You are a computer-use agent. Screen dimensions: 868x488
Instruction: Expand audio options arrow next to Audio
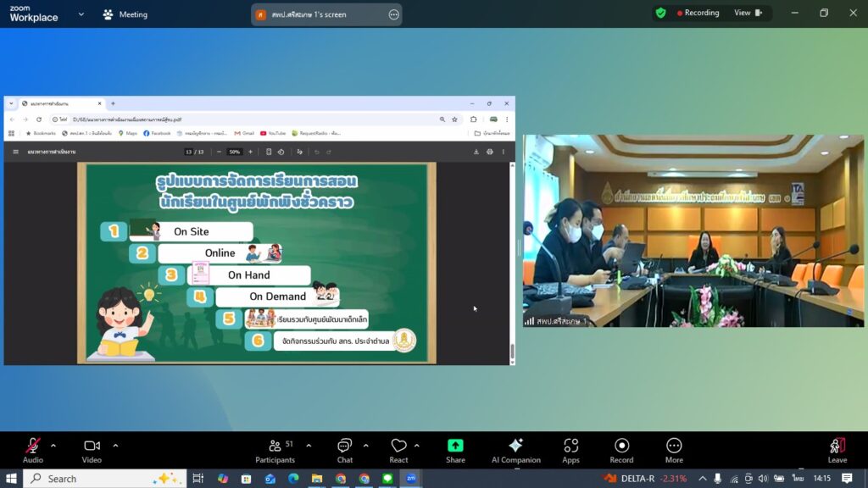tap(53, 445)
